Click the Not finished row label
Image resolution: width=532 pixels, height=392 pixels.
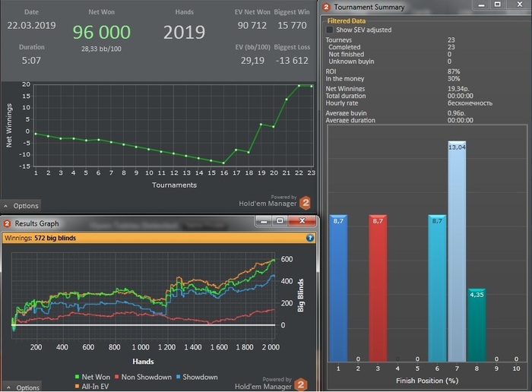pos(346,54)
